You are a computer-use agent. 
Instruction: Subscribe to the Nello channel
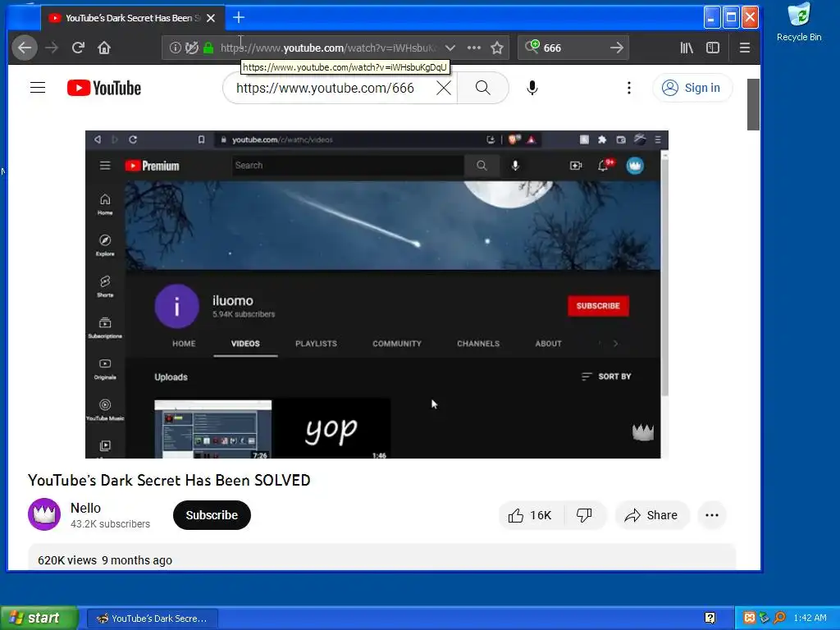(212, 515)
